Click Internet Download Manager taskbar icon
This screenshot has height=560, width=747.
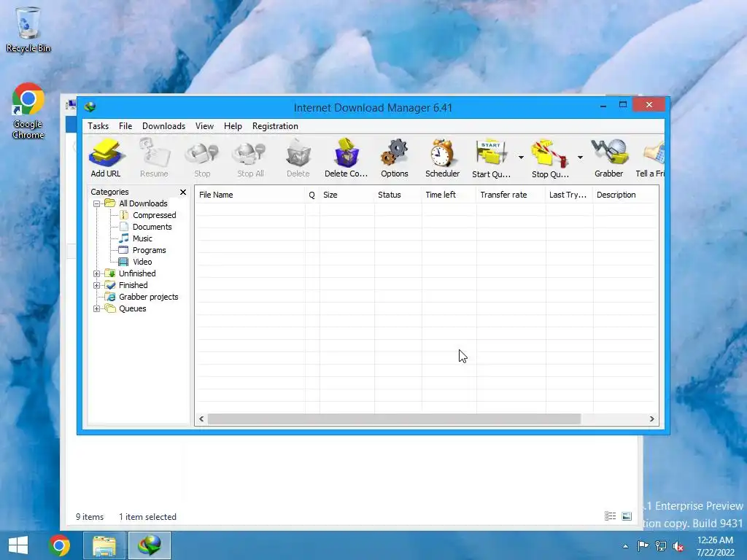click(x=150, y=545)
